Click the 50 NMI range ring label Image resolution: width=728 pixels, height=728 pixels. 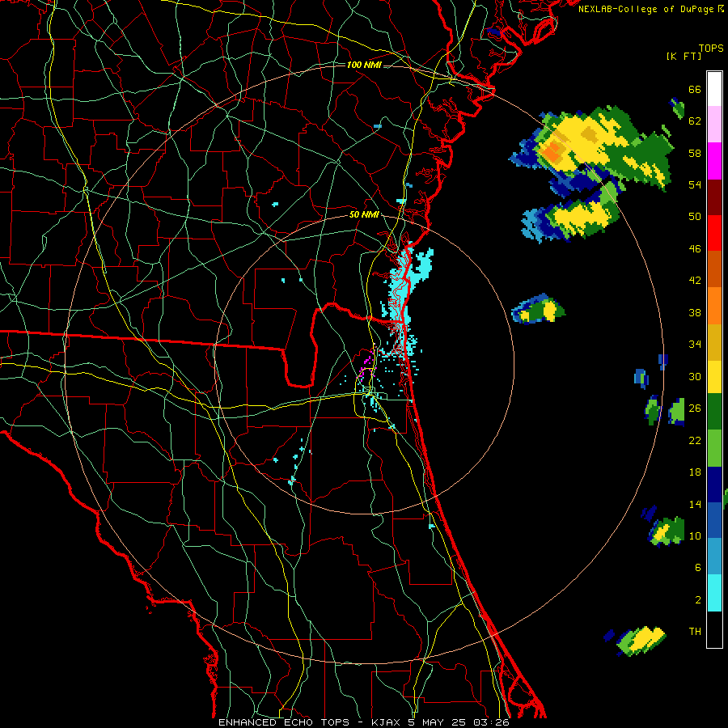[364, 214]
